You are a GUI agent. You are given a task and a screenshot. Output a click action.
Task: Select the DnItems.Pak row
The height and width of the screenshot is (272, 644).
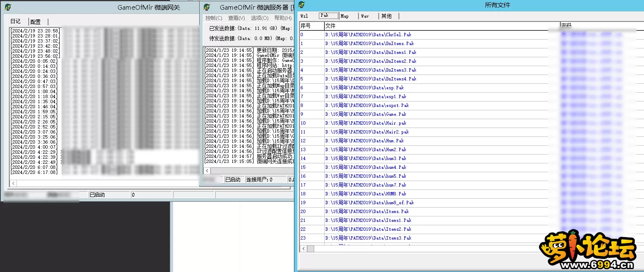click(x=471, y=43)
